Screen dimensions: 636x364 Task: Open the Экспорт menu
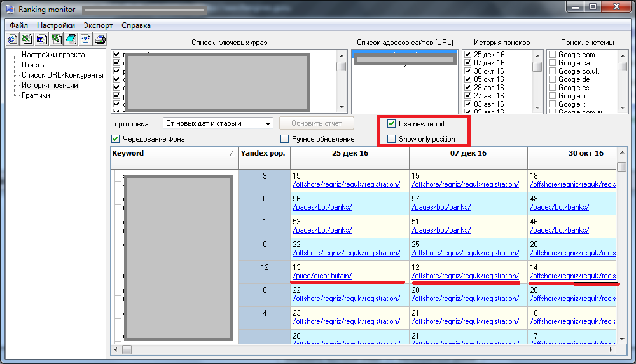point(98,25)
